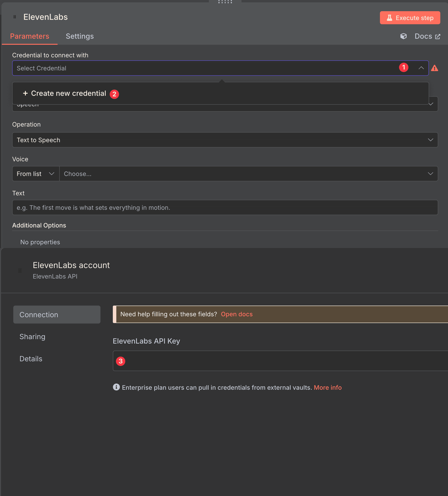Viewport: 448px width, 496px height.
Task: Expand the partially hidden Speech resource dropdown
Action: (x=431, y=104)
